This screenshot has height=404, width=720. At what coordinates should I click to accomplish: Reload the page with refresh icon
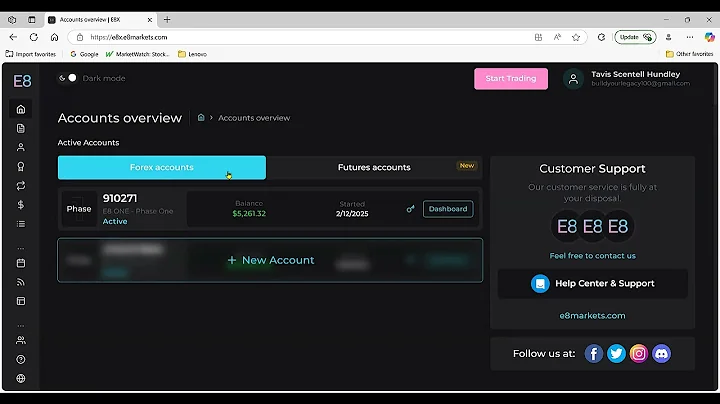[x=34, y=37]
